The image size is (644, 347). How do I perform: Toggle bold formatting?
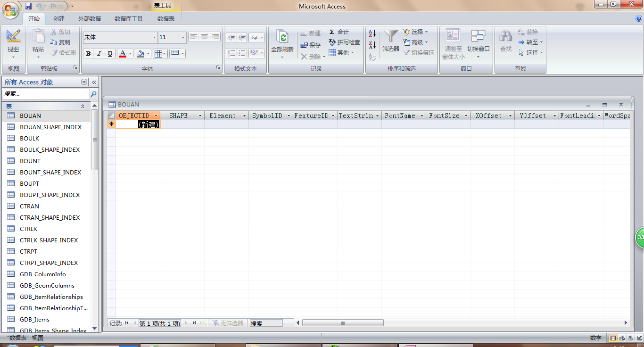(x=88, y=54)
